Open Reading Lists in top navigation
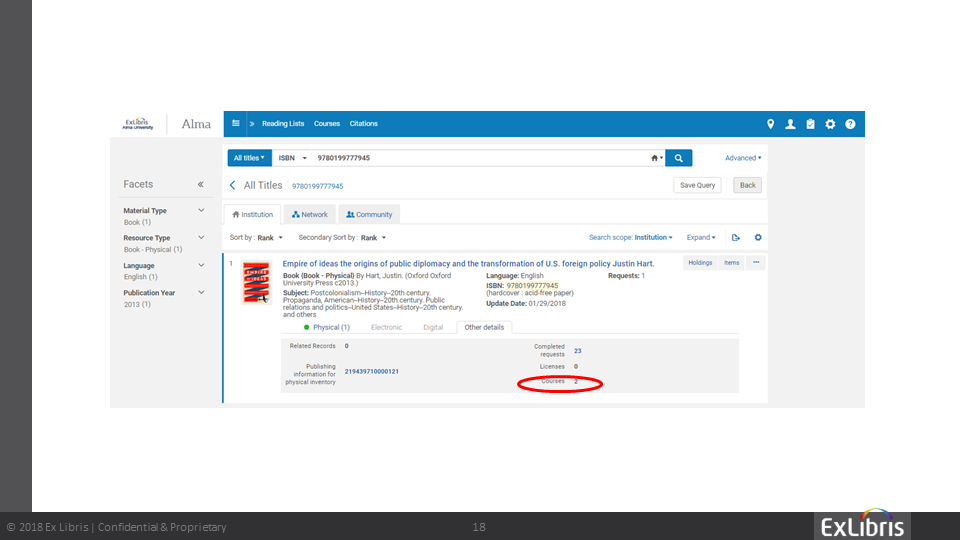Screen dimensions: 960x540 (x=283, y=124)
